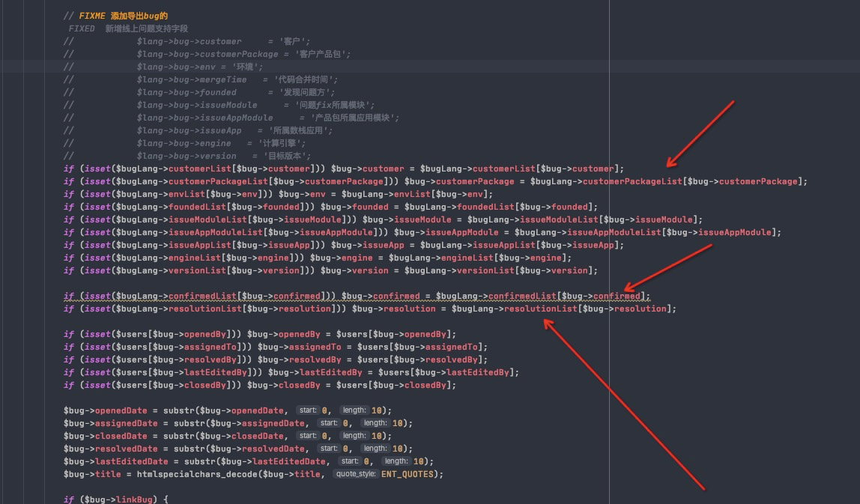Click the '问题fix所属模块' string in the issueModule comment
860x504 pixels.
pos(333,105)
